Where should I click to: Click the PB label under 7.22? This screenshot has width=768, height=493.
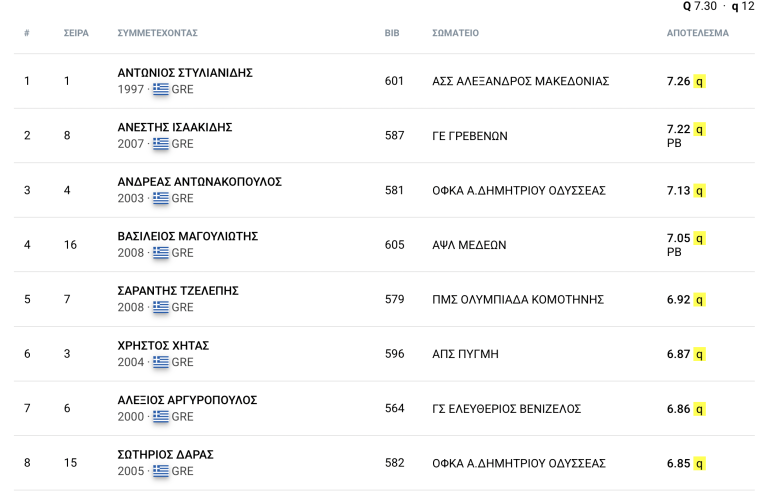673,144
